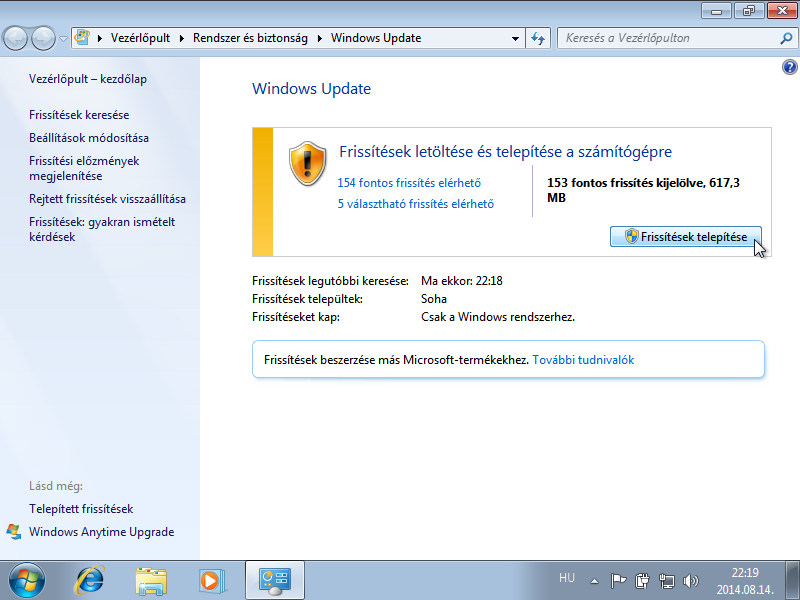Open 154 fontos frissítés elérhető link
800x600 pixels.
pyautogui.click(x=409, y=183)
